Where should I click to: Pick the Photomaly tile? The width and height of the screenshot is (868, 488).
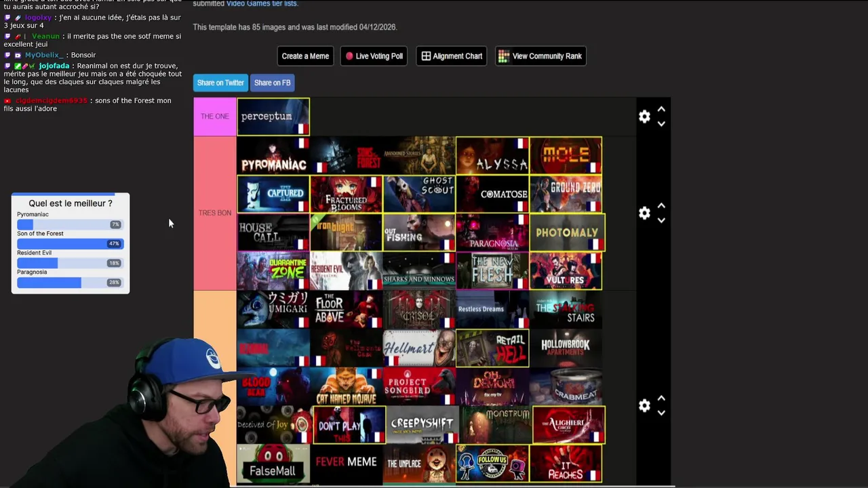[567, 232]
